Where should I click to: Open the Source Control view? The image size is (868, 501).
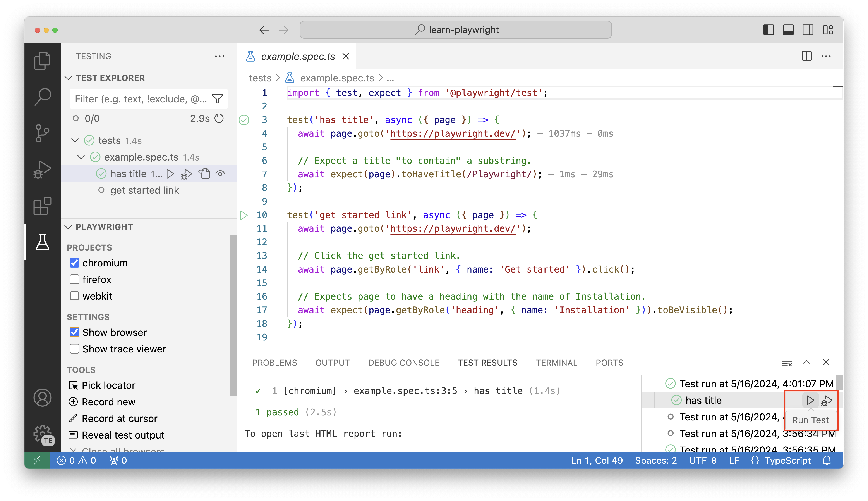click(x=42, y=133)
